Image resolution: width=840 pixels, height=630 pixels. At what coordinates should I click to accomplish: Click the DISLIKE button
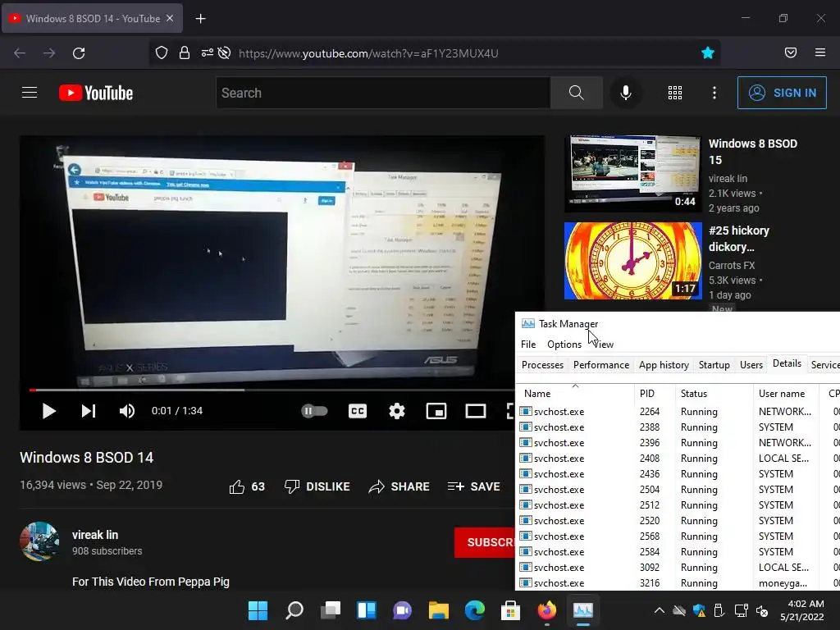coord(317,486)
